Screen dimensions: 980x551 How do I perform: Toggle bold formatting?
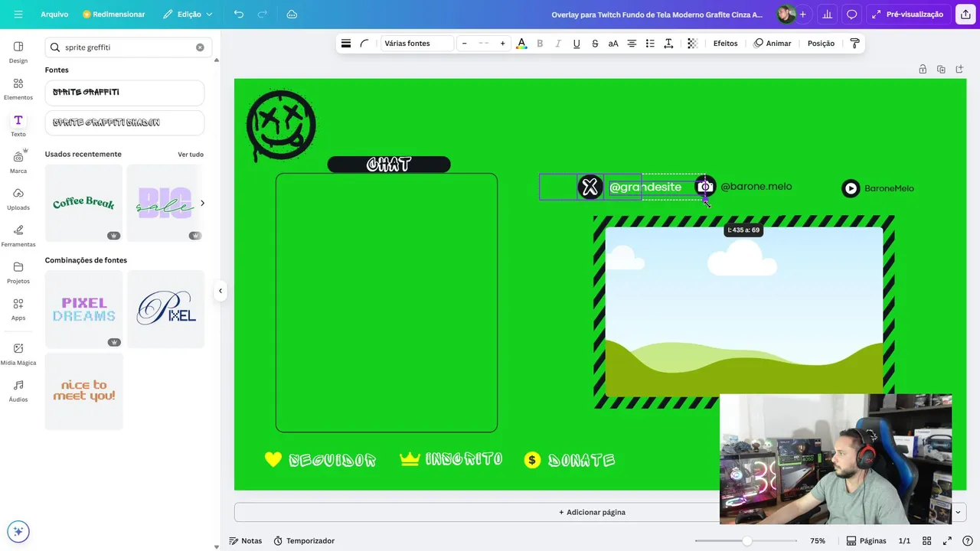pyautogui.click(x=540, y=44)
